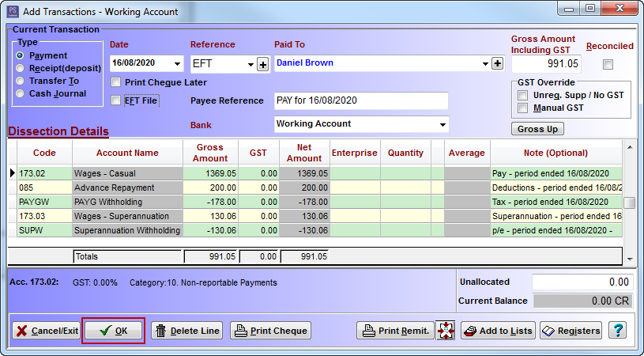The height and width of the screenshot is (356, 644).
Task: Select the Payment transaction type
Action: coord(20,55)
